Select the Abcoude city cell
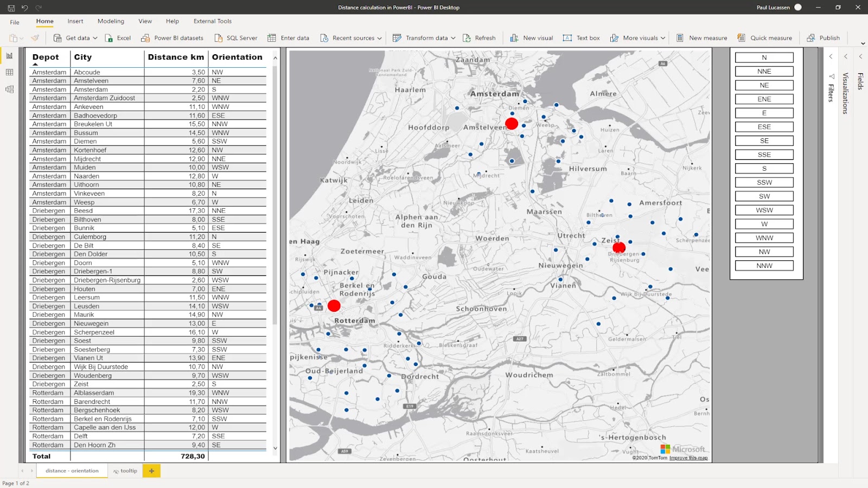Viewport: 868px width, 488px height. (108, 72)
